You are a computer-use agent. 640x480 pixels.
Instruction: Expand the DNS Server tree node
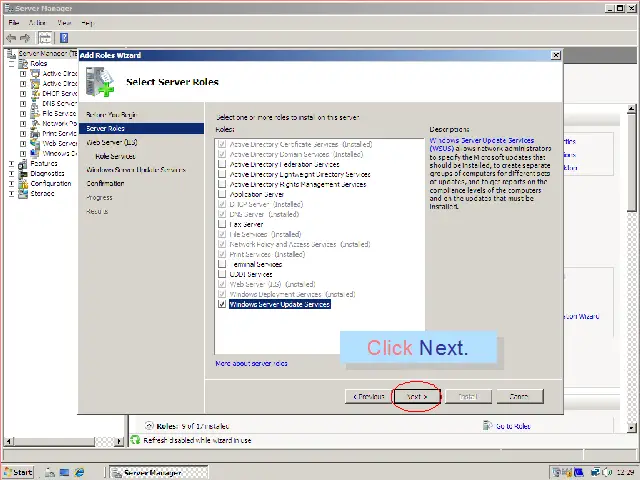[23, 104]
